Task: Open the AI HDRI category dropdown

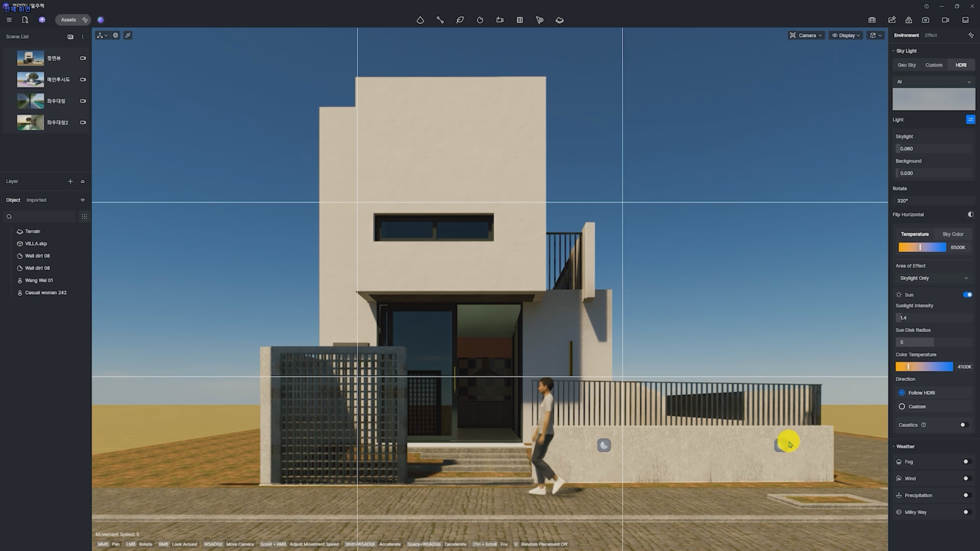Action: [x=934, y=82]
